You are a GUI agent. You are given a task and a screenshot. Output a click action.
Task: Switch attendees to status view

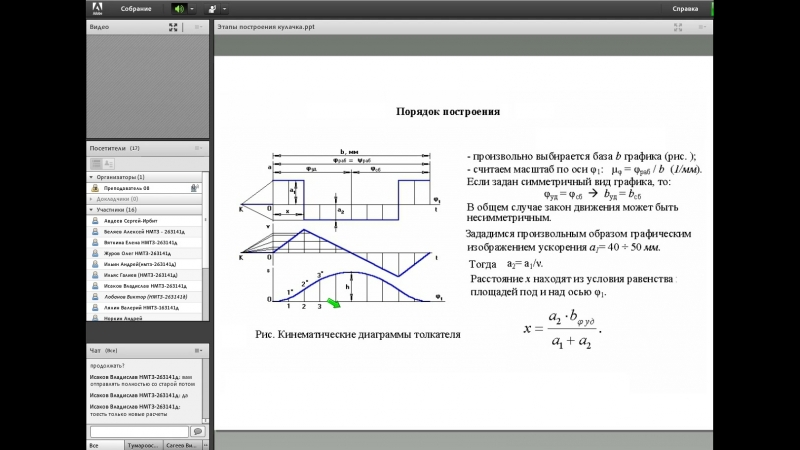tap(109, 164)
